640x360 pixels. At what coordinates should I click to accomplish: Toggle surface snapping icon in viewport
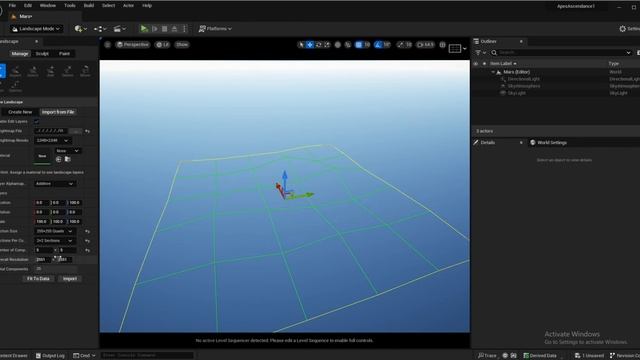(x=348, y=44)
